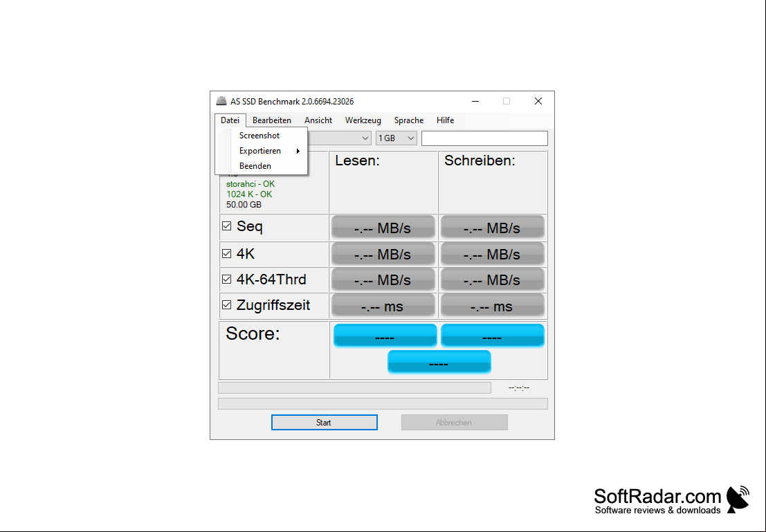Open the 1 GB test size dropdown
This screenshot has width=766, height=532.
click(x=396, y=138)
